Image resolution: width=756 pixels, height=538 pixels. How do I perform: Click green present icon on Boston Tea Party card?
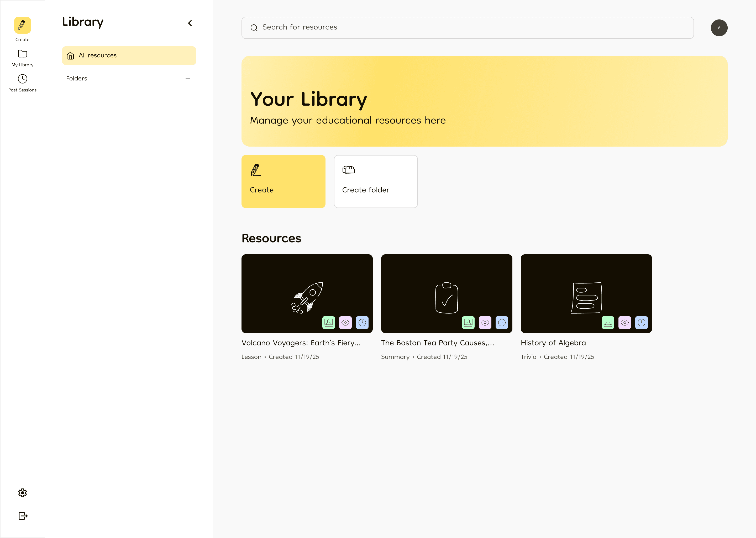coord(468,322)
